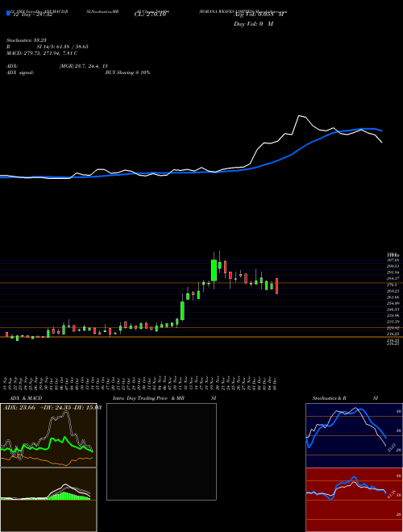The image size is (403, 532).
Task: Click the SI 14/3: 61.38 / 58.63 value
Action: pos(63,47)
